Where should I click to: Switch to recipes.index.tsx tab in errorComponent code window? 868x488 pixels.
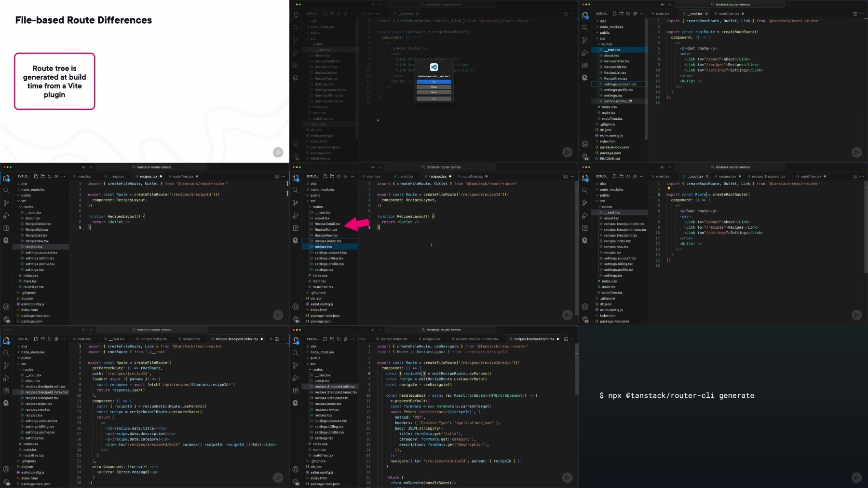click(153, 339)
